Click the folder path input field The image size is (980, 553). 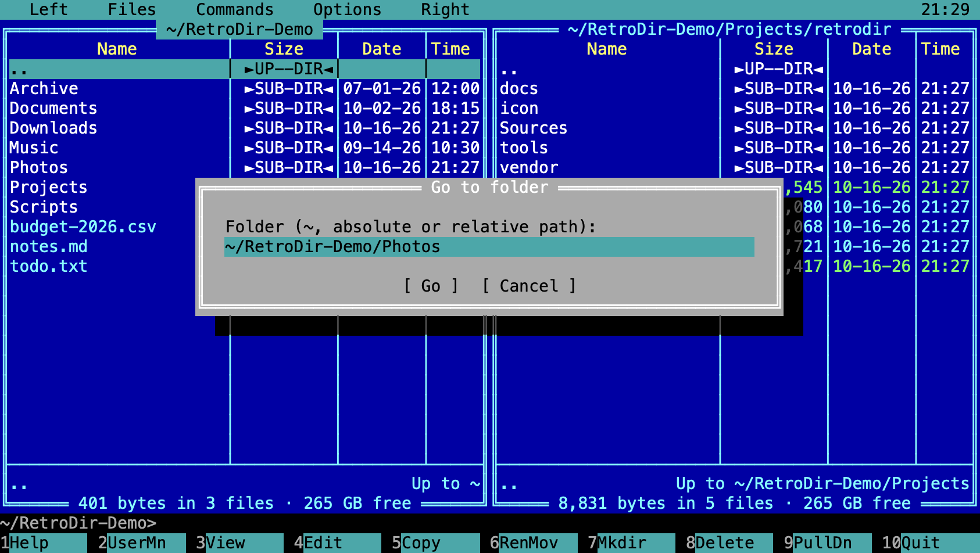pos(489,247)
